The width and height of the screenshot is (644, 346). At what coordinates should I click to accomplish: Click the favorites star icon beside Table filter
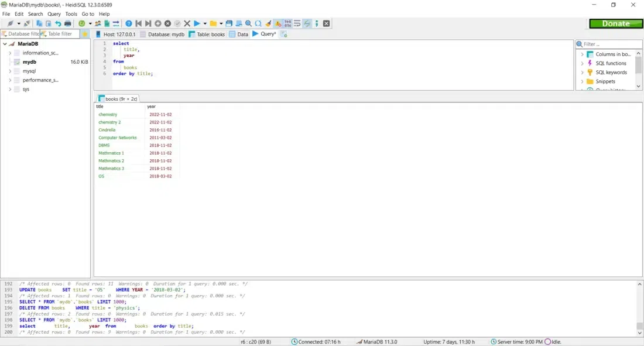tap(85, 34)
